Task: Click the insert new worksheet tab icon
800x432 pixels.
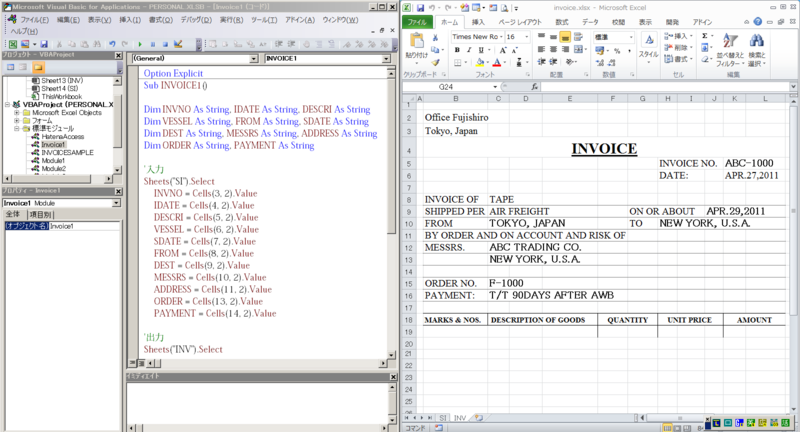Action: (x=479, y=418)
